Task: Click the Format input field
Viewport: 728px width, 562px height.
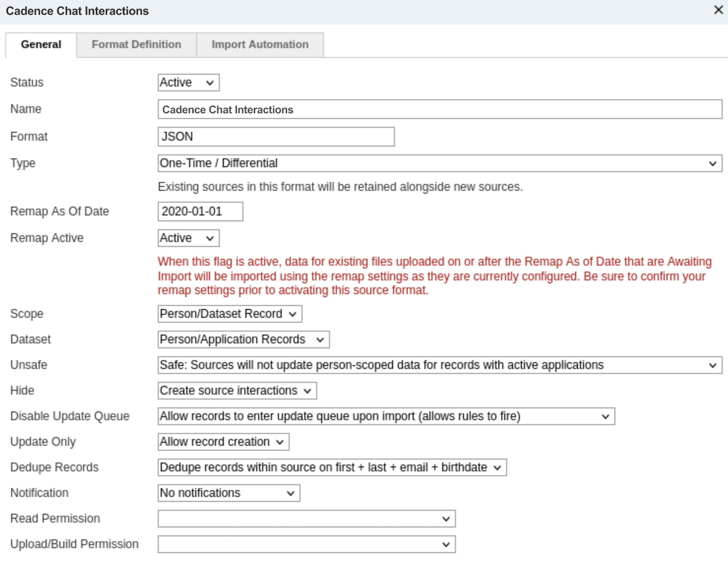Action: pyautogui.click(x=276, y=137)
